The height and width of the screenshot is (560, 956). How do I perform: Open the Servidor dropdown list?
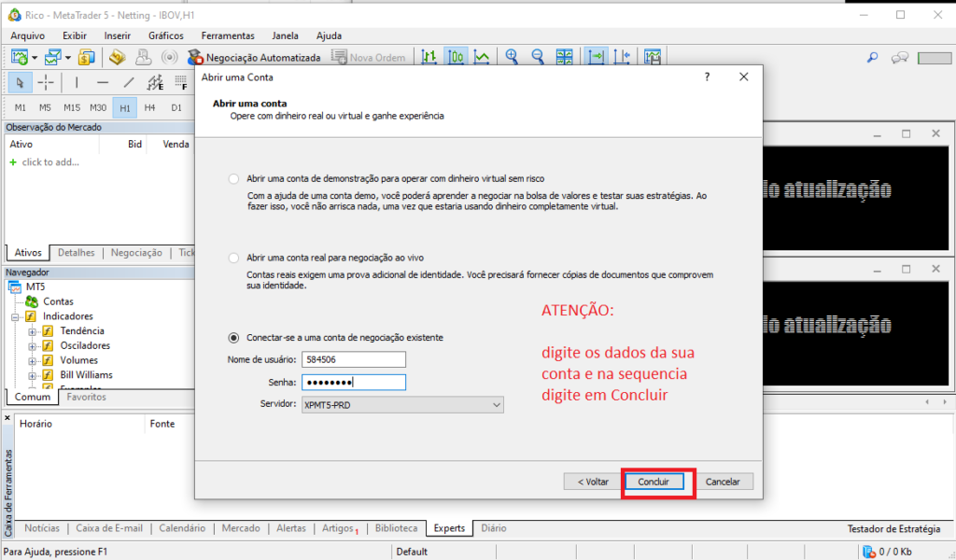point(497,404)
